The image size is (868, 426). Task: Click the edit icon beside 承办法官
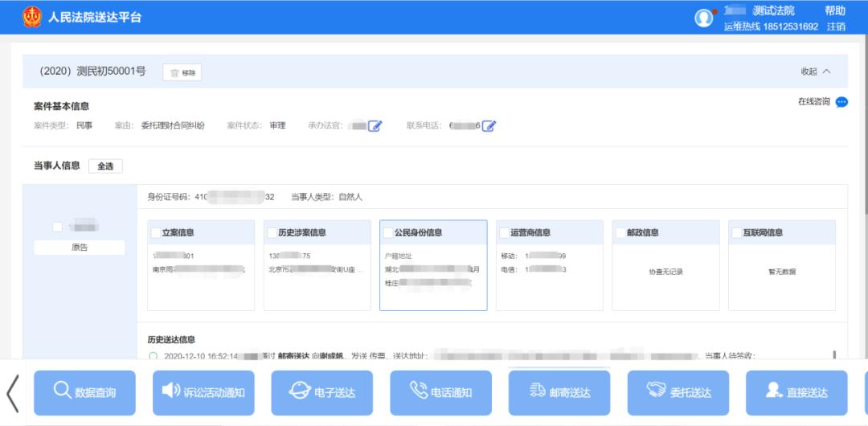pos(375,126)
